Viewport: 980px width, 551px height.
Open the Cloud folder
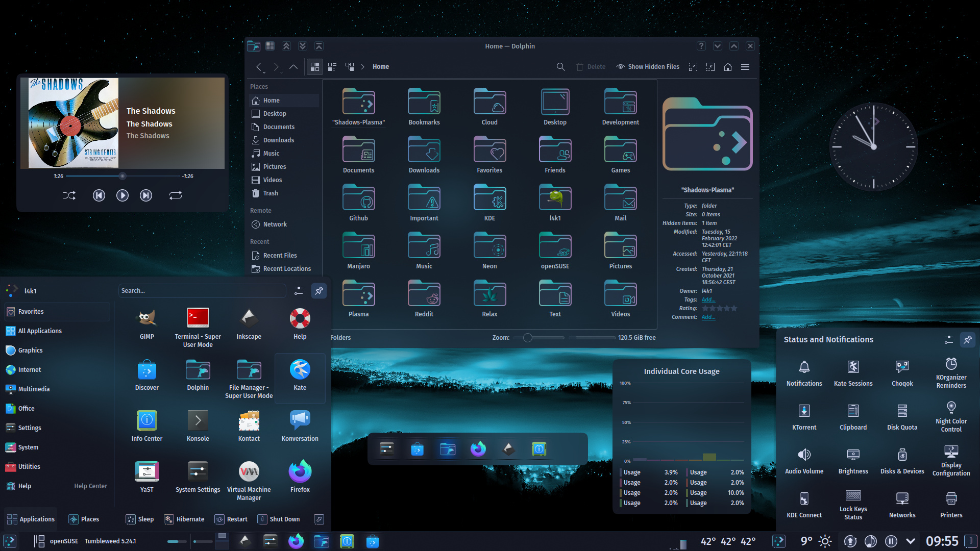point(489,107)
